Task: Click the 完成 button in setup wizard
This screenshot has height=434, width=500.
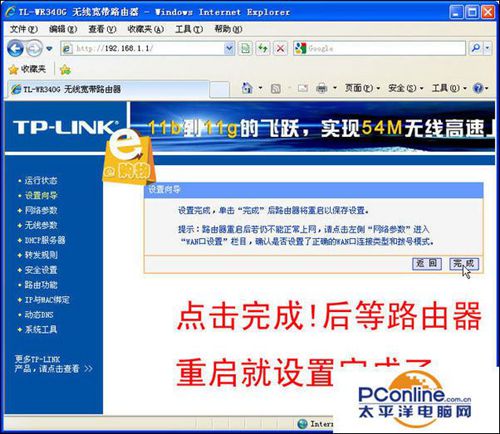Action: click(x=464, y=264)
